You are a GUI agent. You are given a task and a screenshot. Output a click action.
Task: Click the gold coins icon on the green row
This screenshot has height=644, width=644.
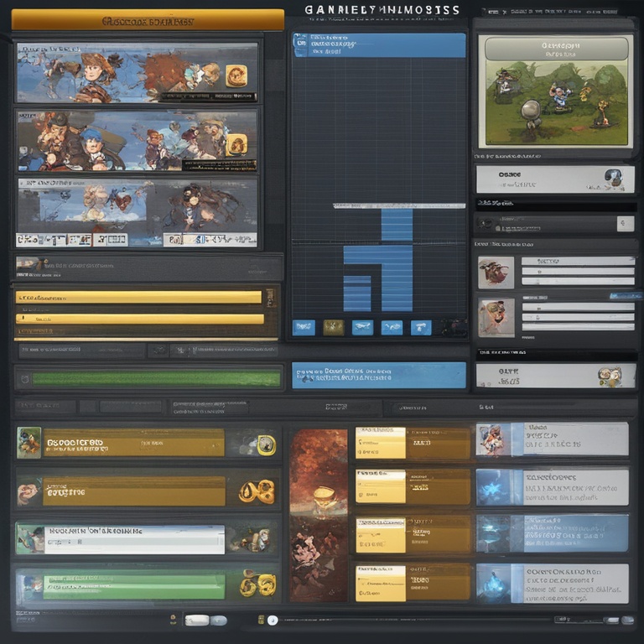[257, 584]
